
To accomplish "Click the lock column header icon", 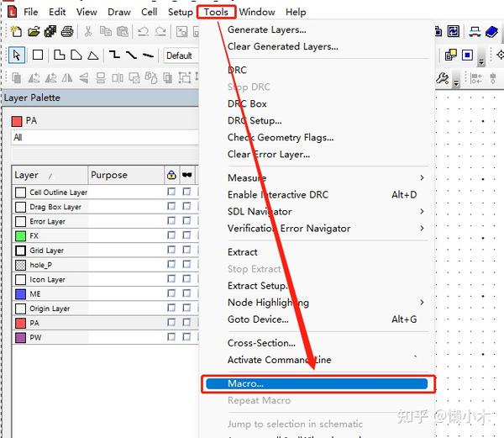I will [171, 175].
